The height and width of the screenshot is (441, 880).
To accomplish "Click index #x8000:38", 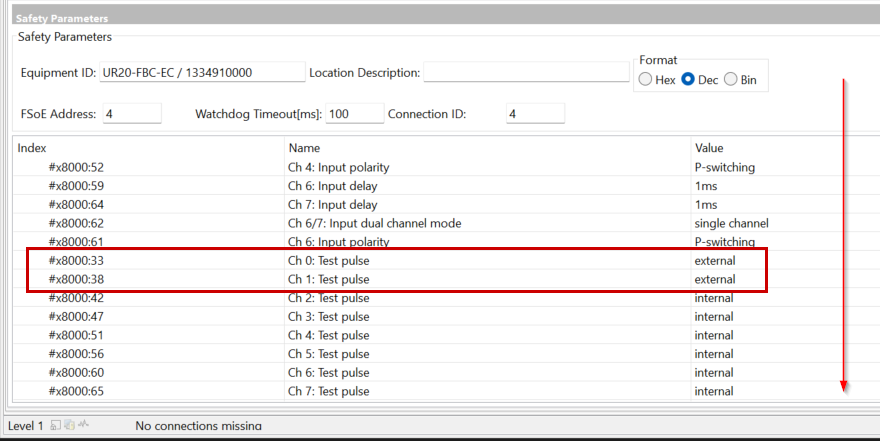I will pyautogui.click(x=76, y=279).
